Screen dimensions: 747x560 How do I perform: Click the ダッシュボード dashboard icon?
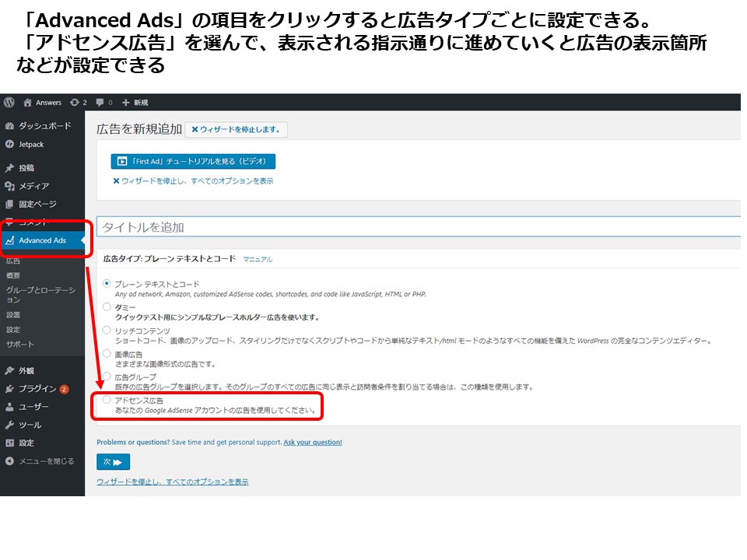click(x=9, y=126)
